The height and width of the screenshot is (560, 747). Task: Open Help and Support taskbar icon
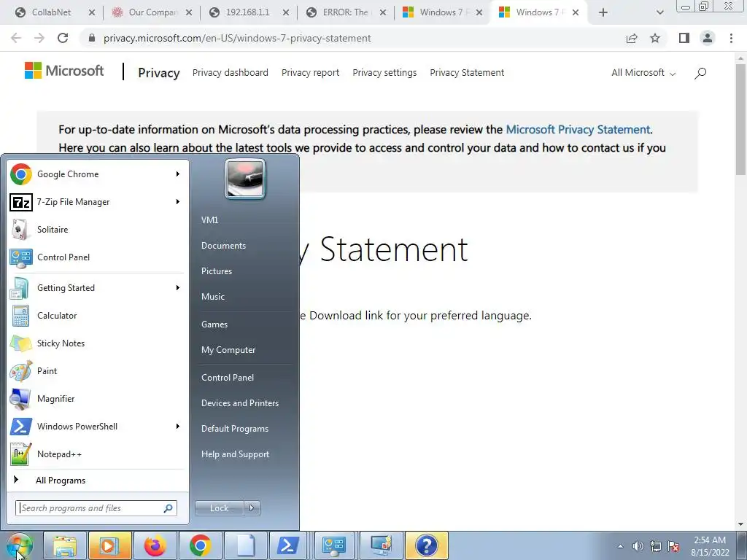click(x=426, y=545)
